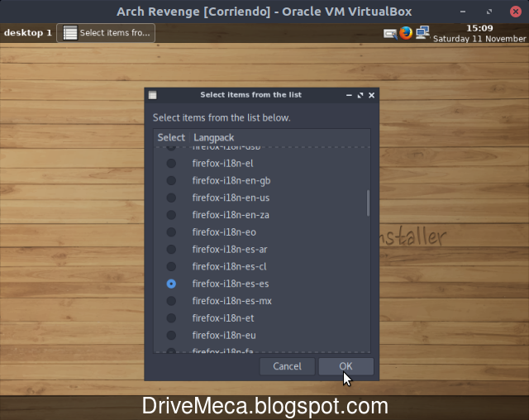The width and height of the screenshot is (529, 420).
Task: Open the network monitor tray icon
Action: pyautogui.click(x=422, y=33)
